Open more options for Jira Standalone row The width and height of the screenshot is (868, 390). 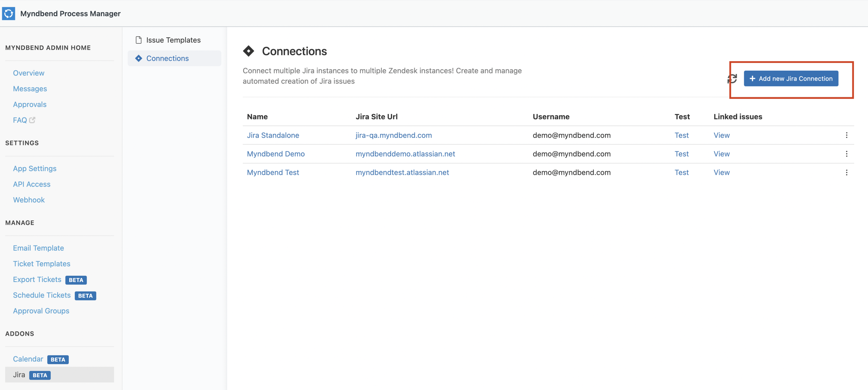click(x=846, y=135)
